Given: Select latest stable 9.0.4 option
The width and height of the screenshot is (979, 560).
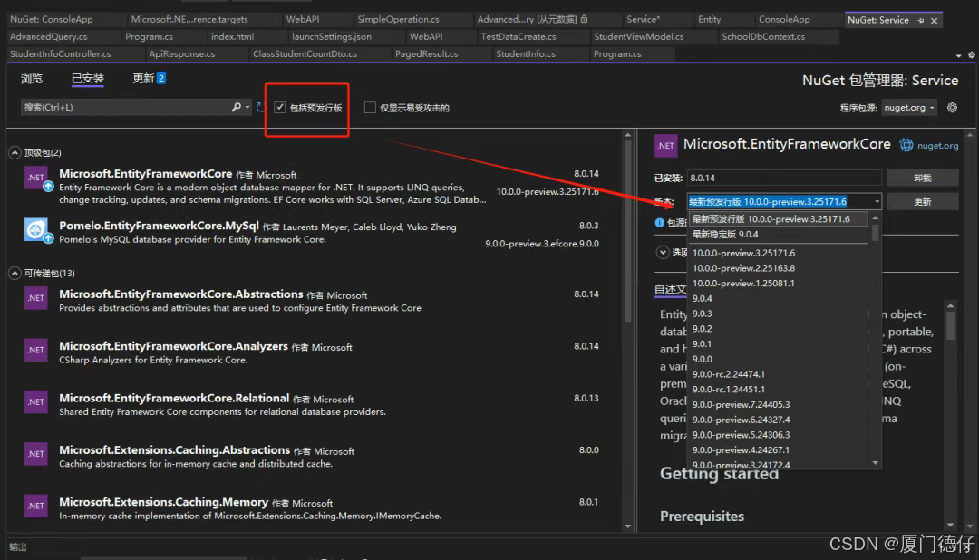Looking at the screenshot, I should (778, 234).
